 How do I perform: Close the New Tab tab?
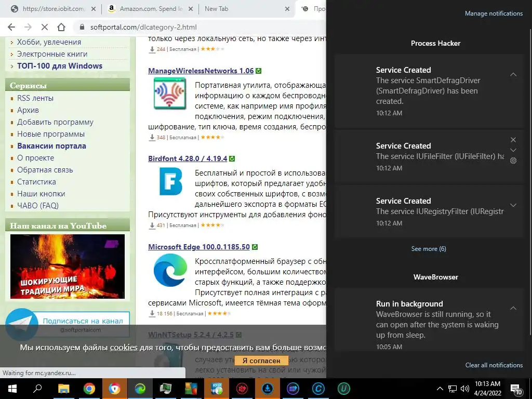point(287,9)
